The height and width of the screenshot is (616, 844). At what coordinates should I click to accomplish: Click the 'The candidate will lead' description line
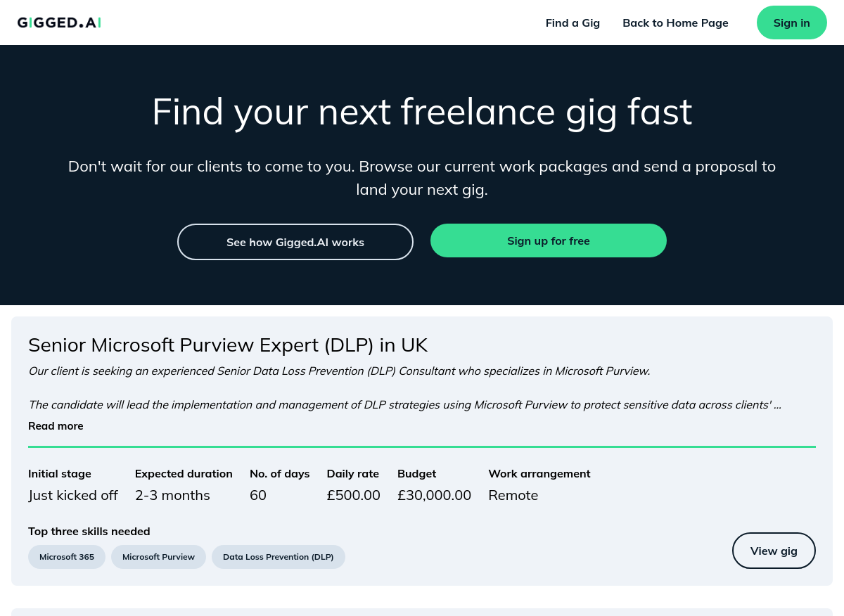(x=404, y=405)
